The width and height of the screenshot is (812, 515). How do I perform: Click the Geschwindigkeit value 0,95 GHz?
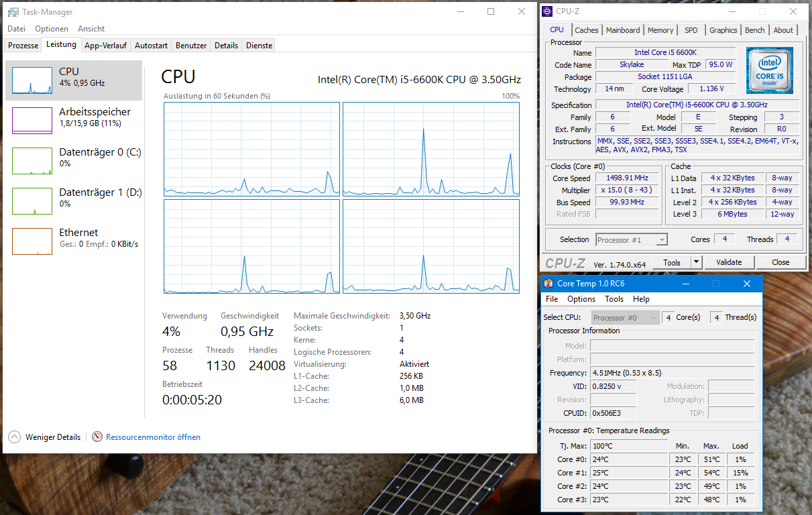point(247,331)
